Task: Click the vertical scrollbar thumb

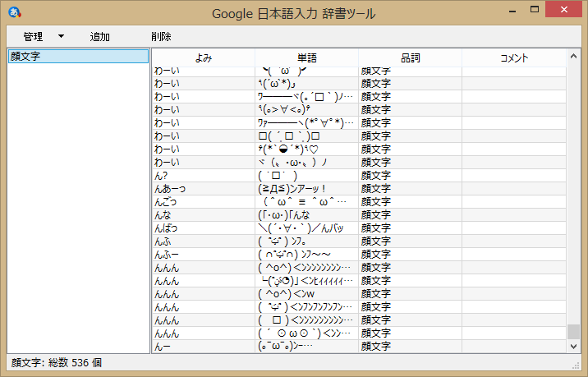Action: [572, 332]
